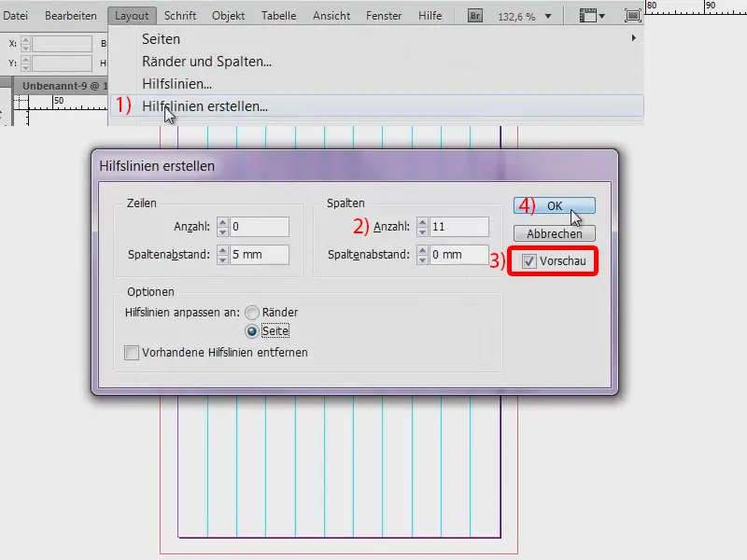Click the Zeilen Anzahl input field
This screenshot has width=747, height=560.
pos(260,227)
